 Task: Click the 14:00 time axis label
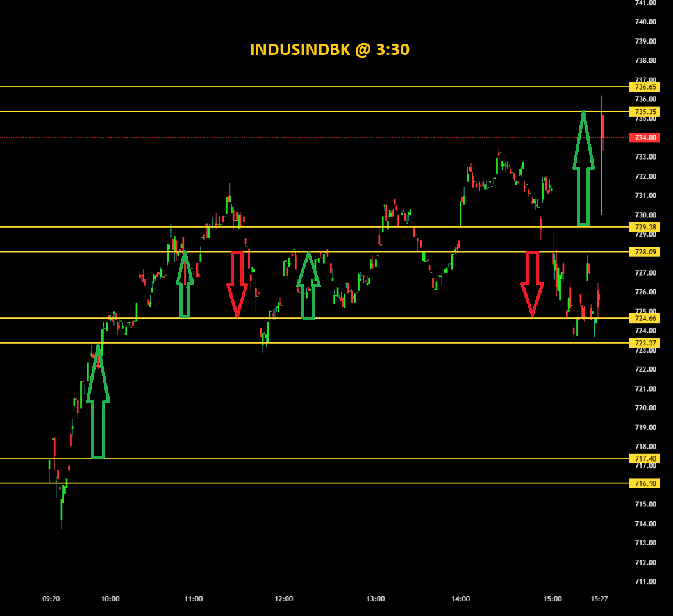[460, 599]
